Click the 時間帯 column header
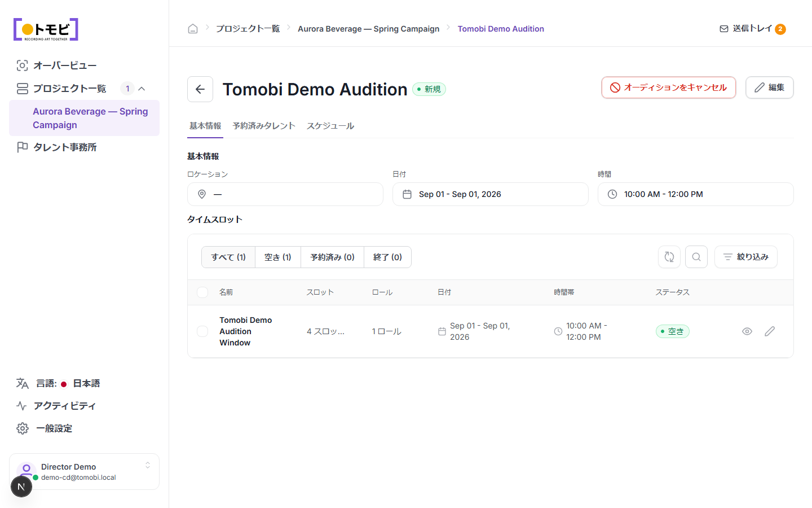 564,292
